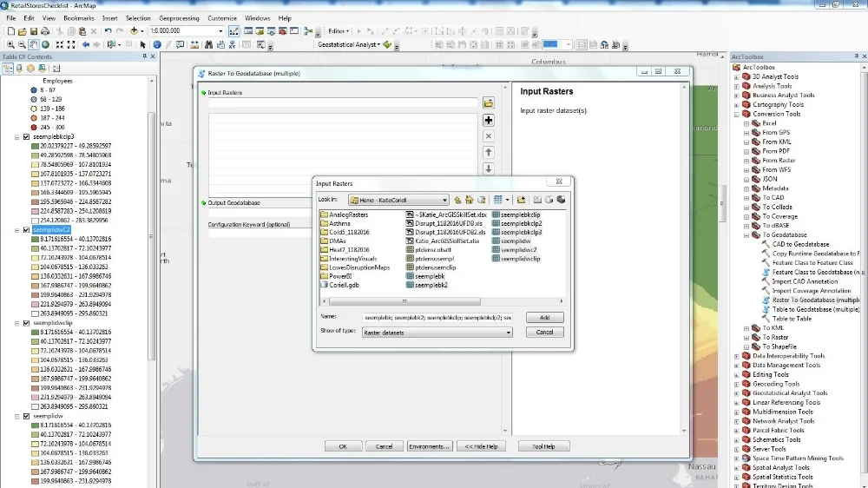The image size is (868, 488).
Task: Click the browse folder icon for Input Rasters
Action: point(488,103)
